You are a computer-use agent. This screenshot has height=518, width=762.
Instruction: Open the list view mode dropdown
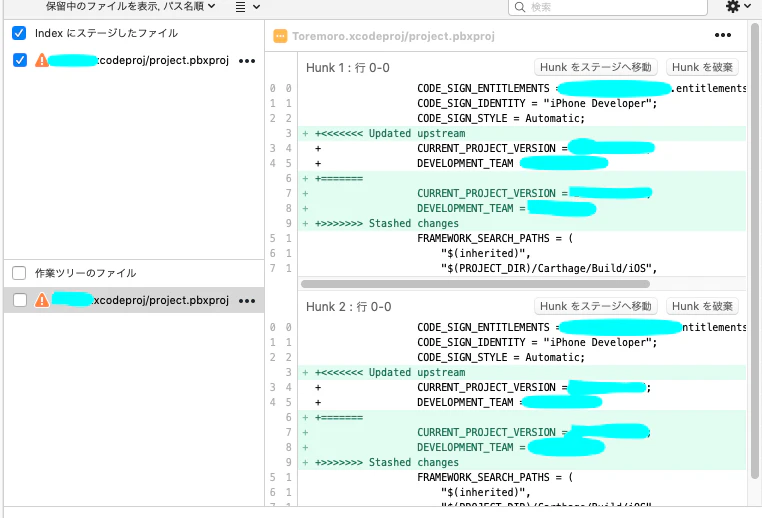[248, 7]
